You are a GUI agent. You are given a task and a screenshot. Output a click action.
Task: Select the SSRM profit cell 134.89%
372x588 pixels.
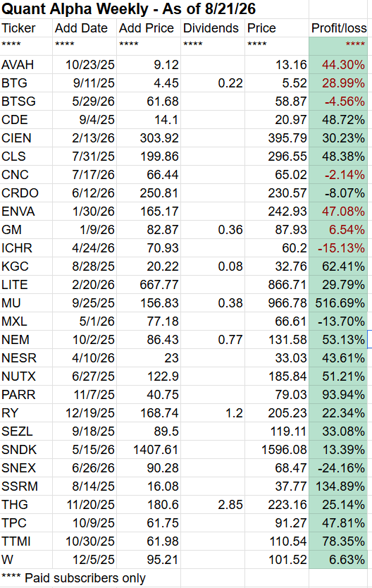pos(338,486)
